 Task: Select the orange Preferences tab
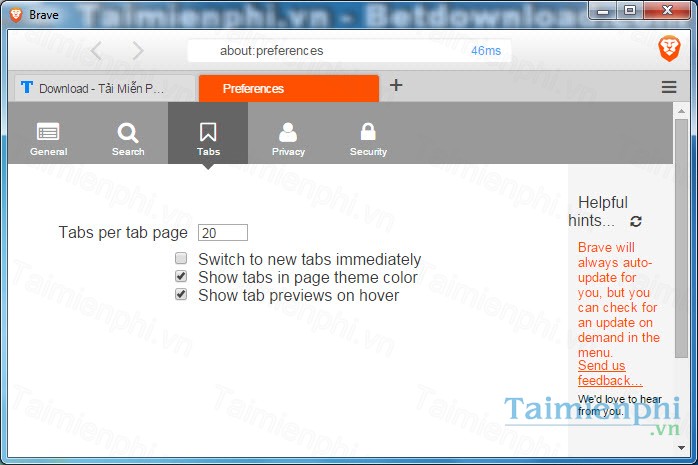pos(289,88)
